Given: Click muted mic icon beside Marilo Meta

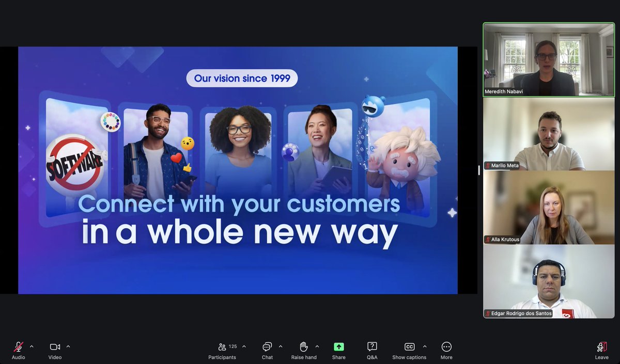Looking at the screenshot, I should [487, 166].
